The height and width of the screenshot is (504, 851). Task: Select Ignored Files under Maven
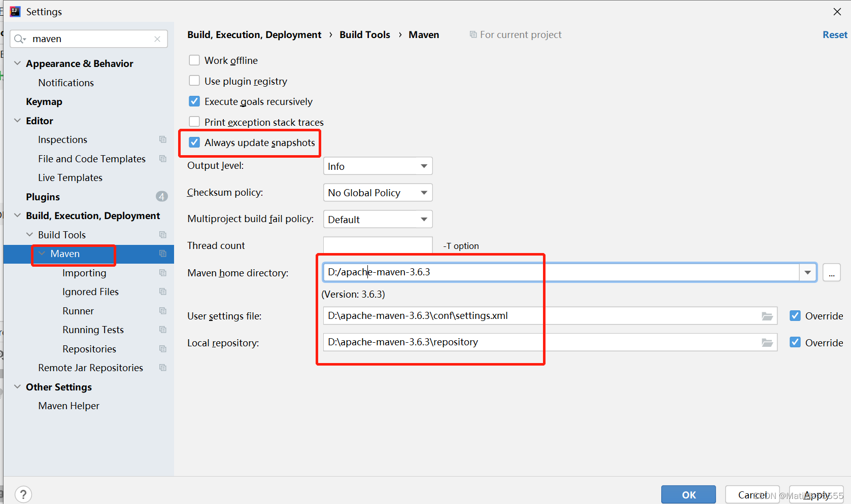[x=90, y=292]
